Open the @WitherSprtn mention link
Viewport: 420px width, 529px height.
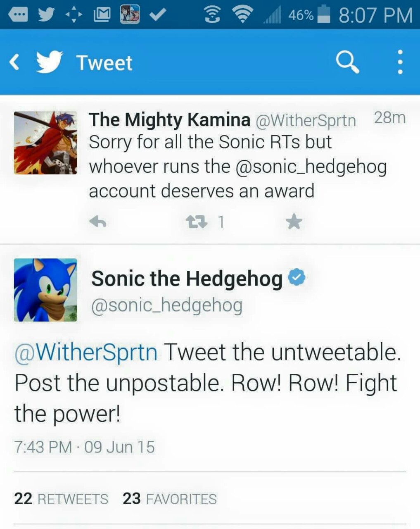(x=86, y=353)
